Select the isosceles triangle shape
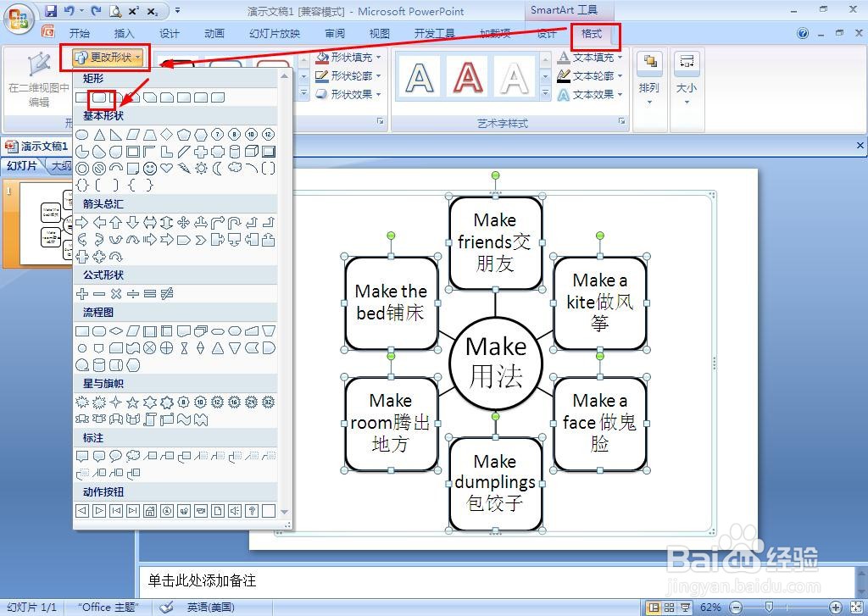The width and height of the screenshot is (868, 616). coord(99,135)
